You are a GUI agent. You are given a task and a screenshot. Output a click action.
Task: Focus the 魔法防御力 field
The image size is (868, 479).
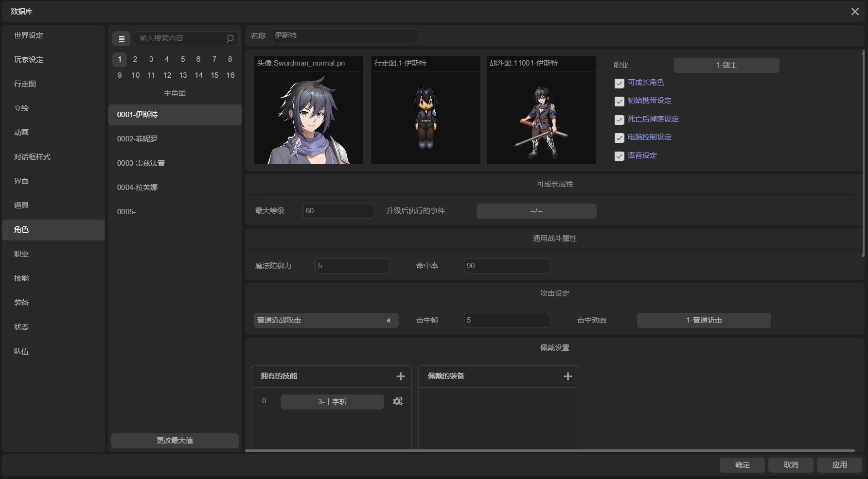coord(352,266)
